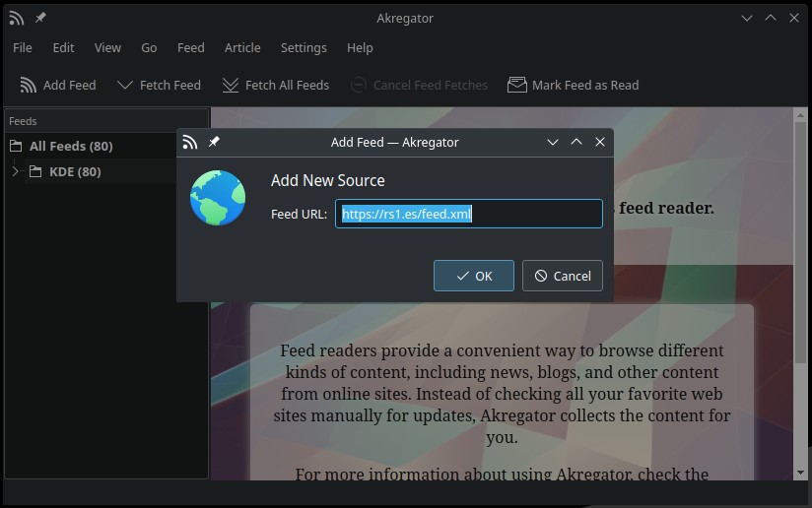Screen dimensions: 812x508
Task: Click the Fetch Feed toolbar button
Action: 159,85
